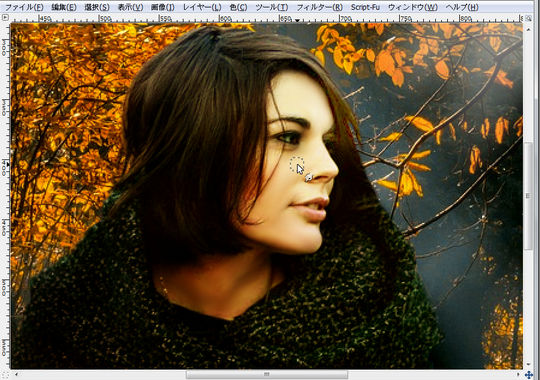Click the vertical scrollbar down arrow
The height and width of the screenshot is (380, 540).
(x=528, y=364)
